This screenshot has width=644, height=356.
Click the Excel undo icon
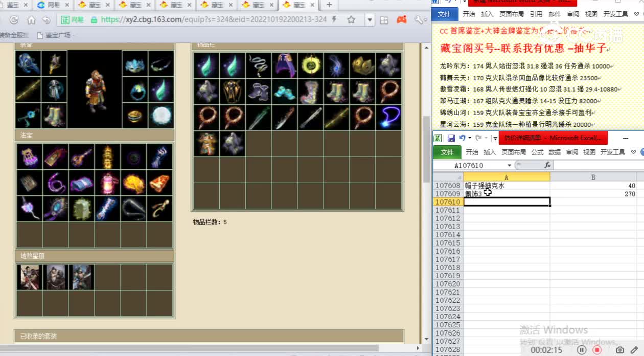(x=463, y=138)
